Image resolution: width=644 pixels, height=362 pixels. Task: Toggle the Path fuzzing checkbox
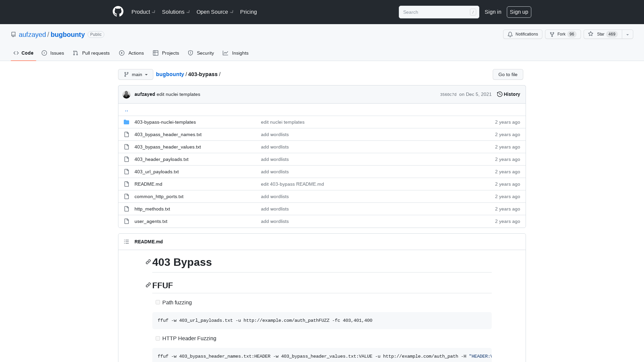158,302
